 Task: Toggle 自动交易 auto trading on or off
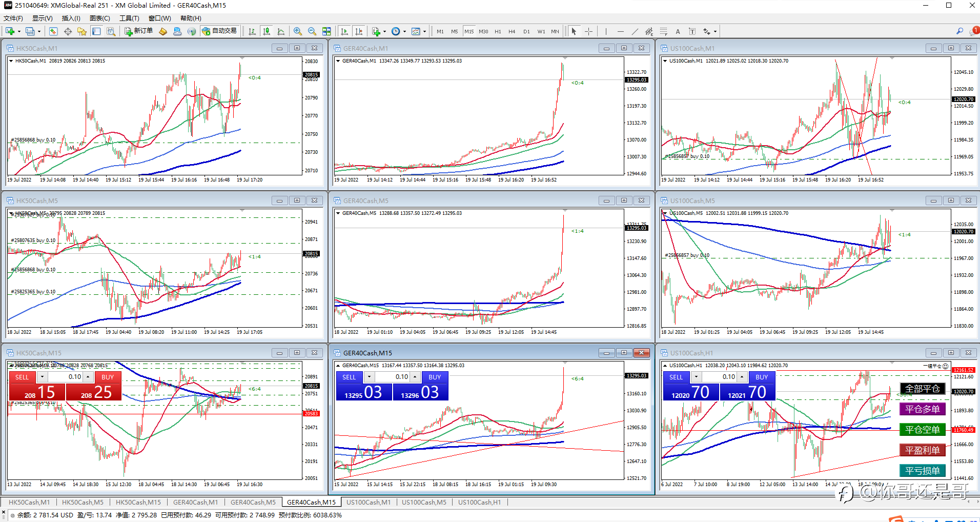click(x=219, y=31)
